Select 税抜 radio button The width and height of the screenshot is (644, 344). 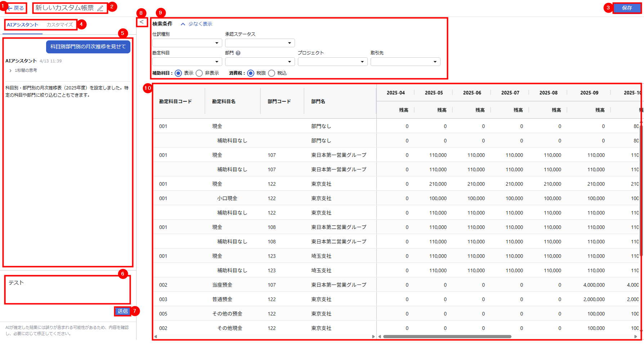tap(251, 73)
